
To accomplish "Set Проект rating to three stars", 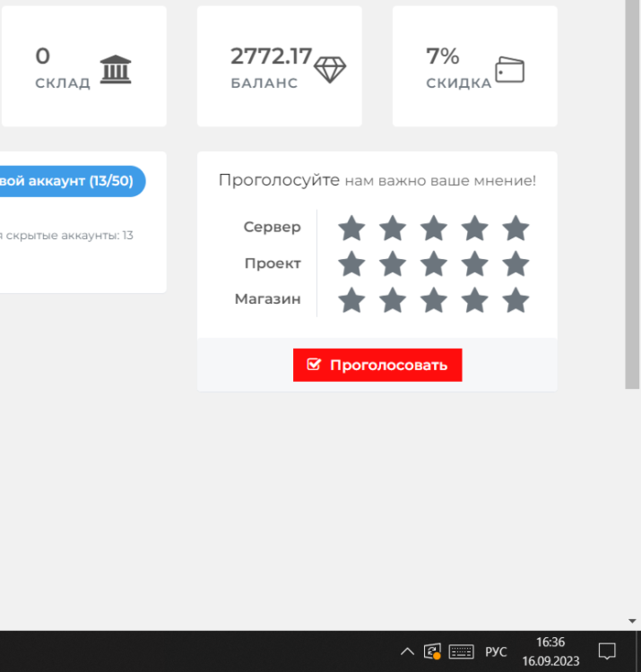I will coord(434,264).
